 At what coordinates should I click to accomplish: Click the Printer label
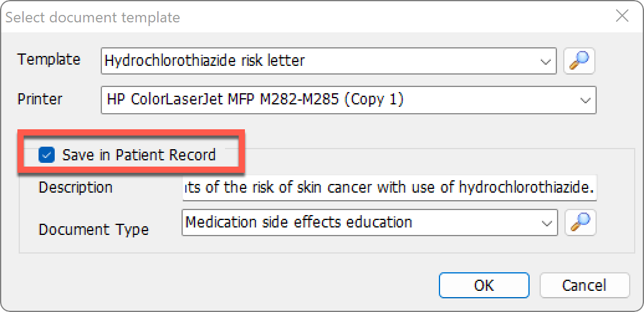[x=40, y=99]
